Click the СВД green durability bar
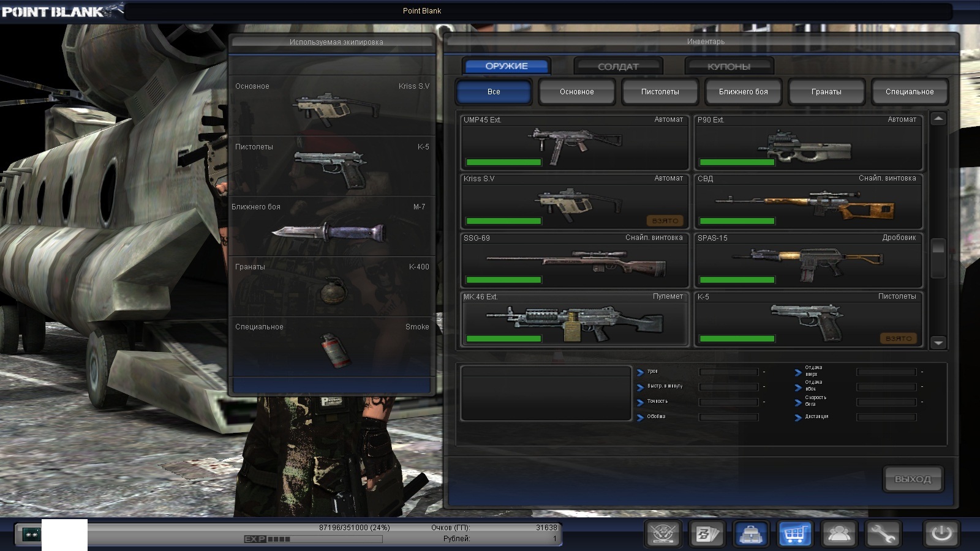The image size is (980, 551). click(737, 221)
